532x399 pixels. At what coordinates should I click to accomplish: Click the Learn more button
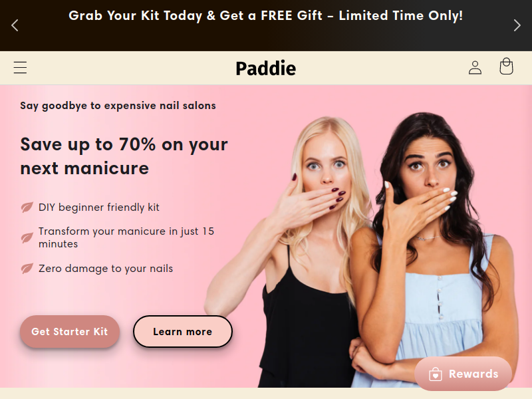(182, 331)
